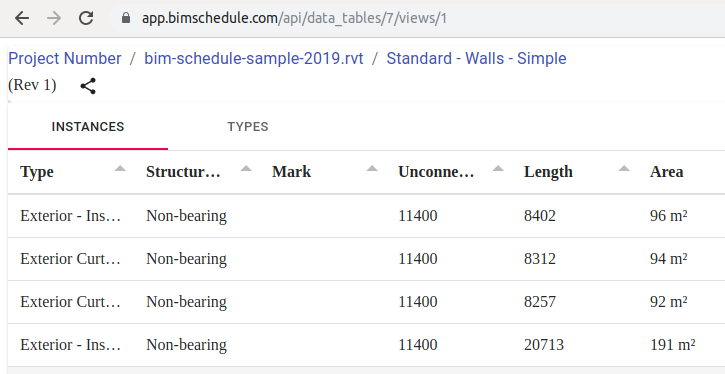
Task: Click the lock icon in address bar
Action: (x=125, y=18)
